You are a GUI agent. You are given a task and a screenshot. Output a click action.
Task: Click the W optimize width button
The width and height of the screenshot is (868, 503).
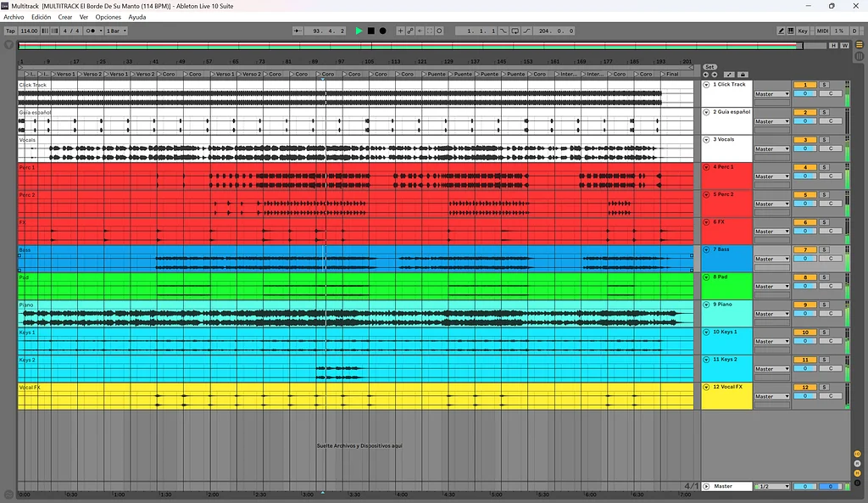click(x=844, y=46)
